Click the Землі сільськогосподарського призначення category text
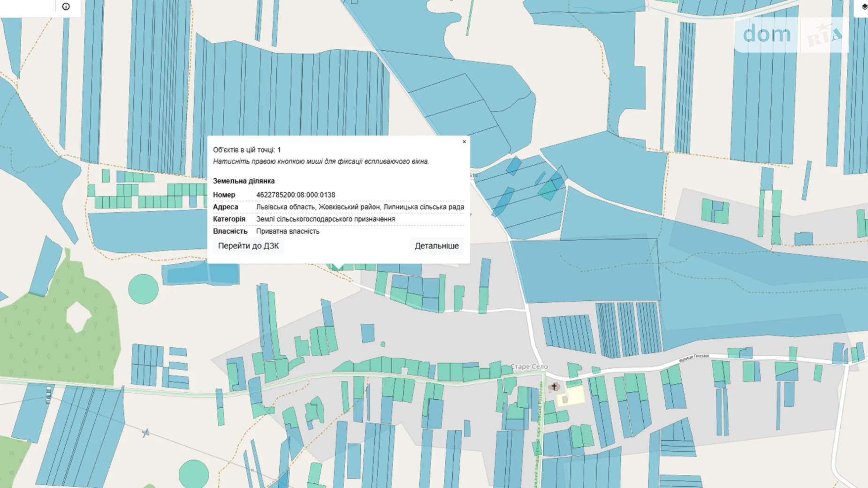Image resolution: width=868 pixels, height=488 pixels. point(325,219)
